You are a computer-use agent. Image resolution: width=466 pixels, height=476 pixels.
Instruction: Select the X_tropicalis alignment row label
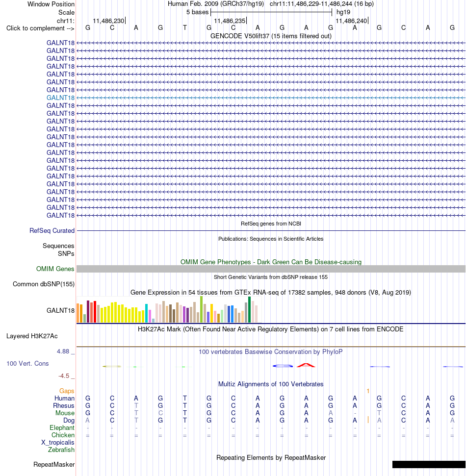(x=58, y=443)
